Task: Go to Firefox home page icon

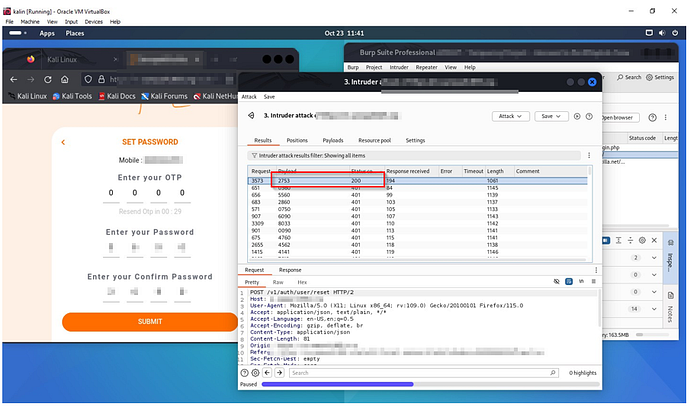Action: coord(65,79)
